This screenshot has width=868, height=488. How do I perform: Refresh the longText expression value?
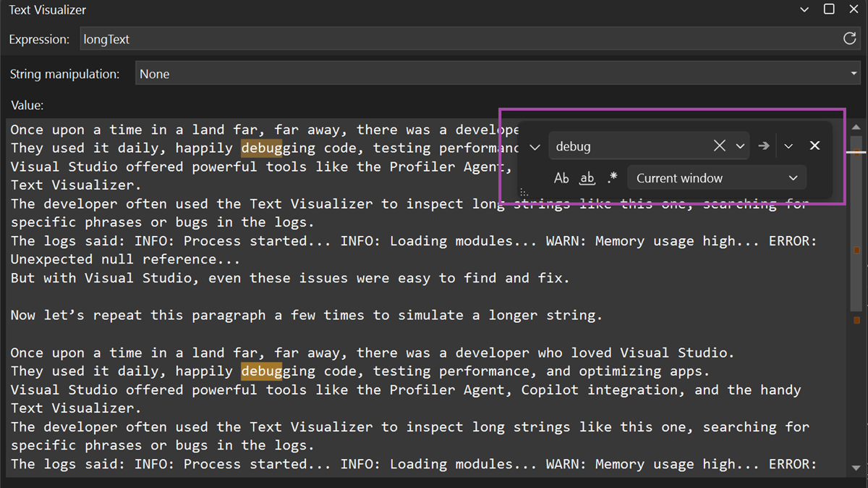[x=851, y=39]
